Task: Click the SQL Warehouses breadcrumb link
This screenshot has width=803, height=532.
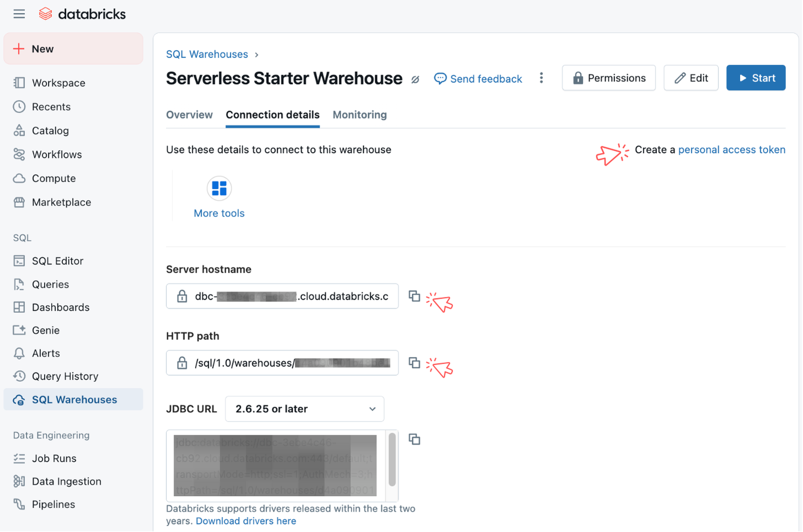Action: (207, 54)
